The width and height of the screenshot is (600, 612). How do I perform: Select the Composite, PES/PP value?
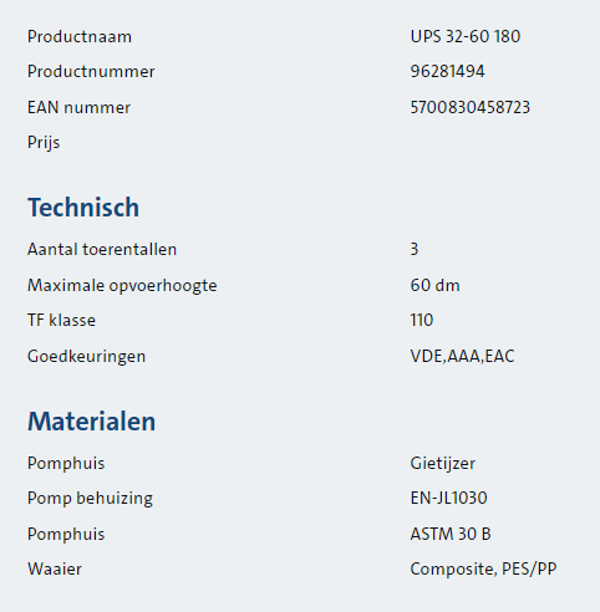tap(484, 569)
